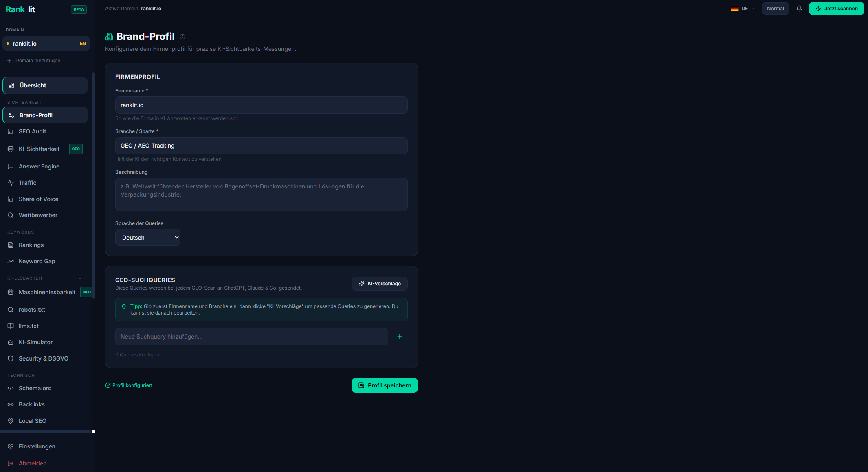Click the Keyword Gap trend icon
The height and width of the screenshot is (472, 868).
click(11, 261)
